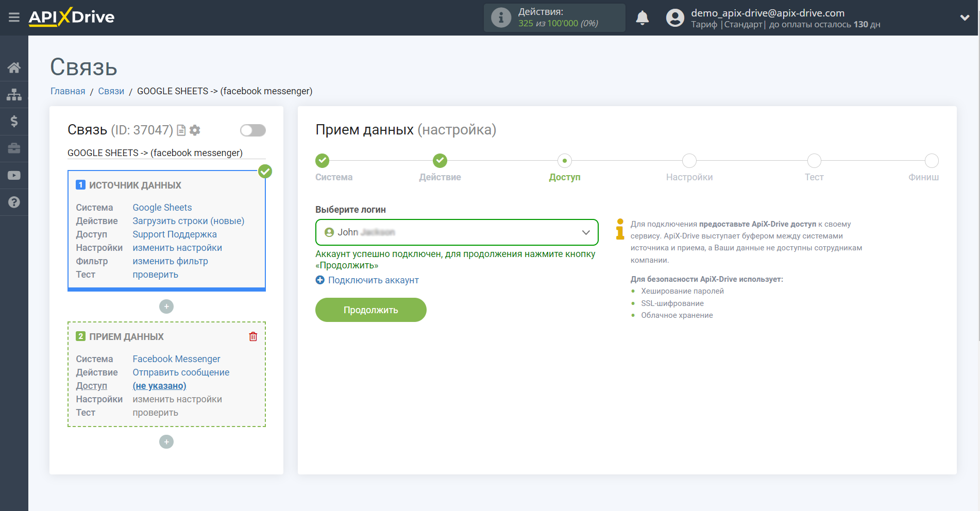
Task: Click the user avatar icon
Action: [675, 18]
